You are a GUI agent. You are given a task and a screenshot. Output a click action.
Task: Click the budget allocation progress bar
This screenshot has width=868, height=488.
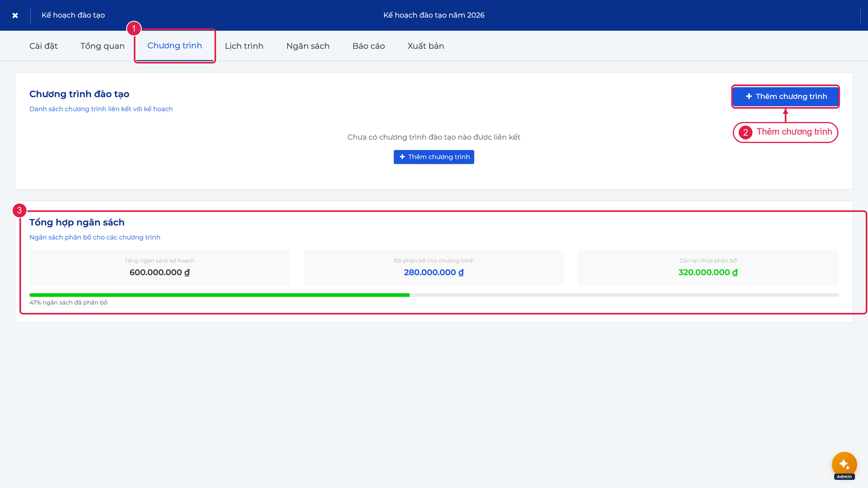click(434, 295)
